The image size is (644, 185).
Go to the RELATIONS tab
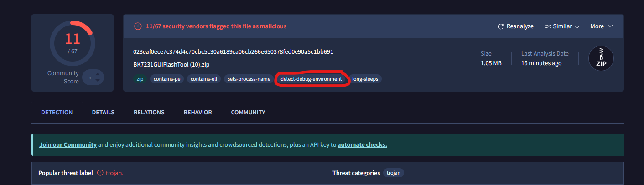point(149,112)
